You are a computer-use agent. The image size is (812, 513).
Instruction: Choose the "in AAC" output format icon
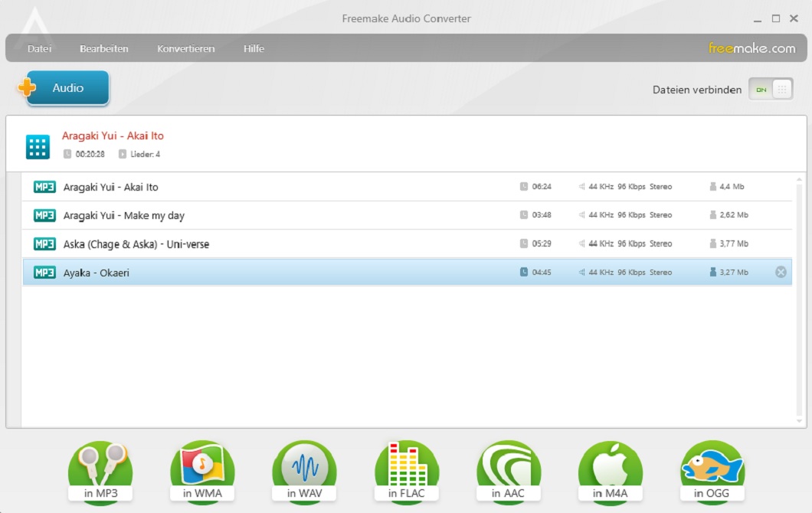[509, 467]
